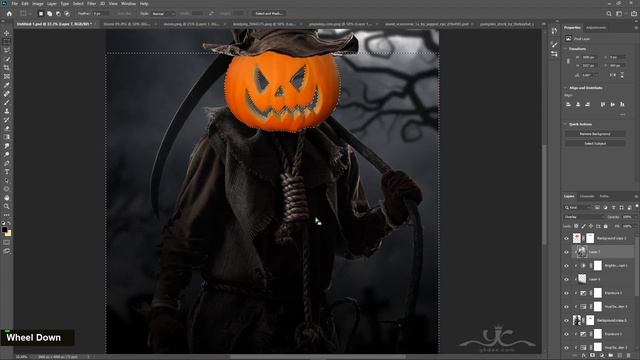Select the Clone Stamp tool

7,111
